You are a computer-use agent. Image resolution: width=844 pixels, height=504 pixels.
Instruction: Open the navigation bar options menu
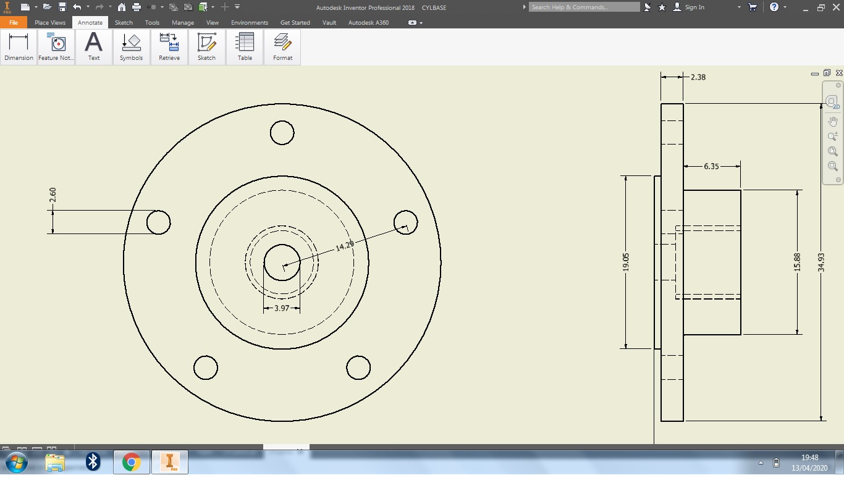pos(838,180)
